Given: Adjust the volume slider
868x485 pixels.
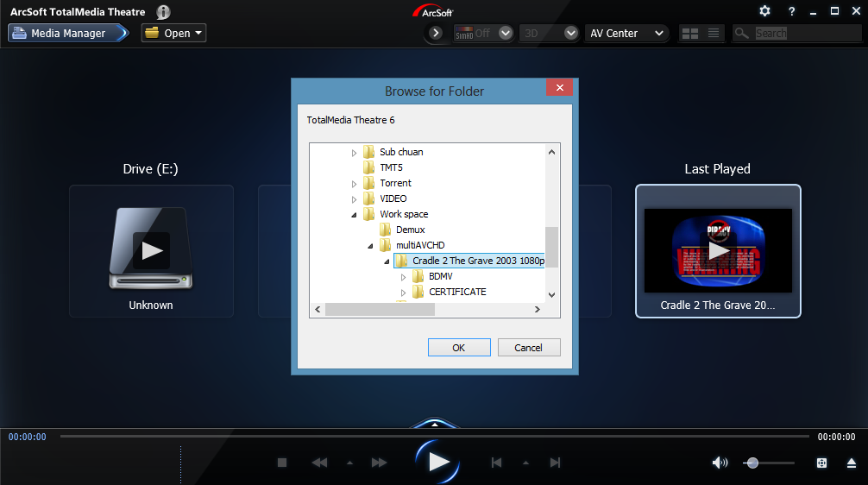Looking at the screenshot, I should 770,463.
